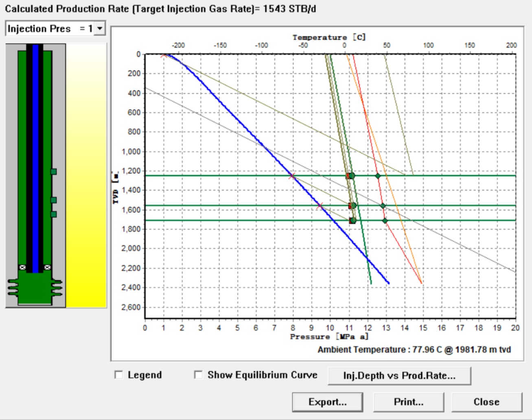Select the right packer symbol in wellbore
This screenshot has width=532, height=420.
(47, 267)
